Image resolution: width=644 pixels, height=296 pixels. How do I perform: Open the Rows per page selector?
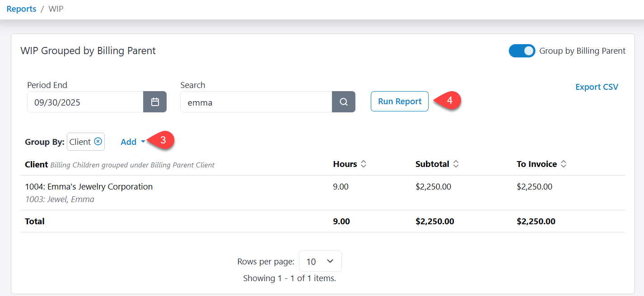320,261
